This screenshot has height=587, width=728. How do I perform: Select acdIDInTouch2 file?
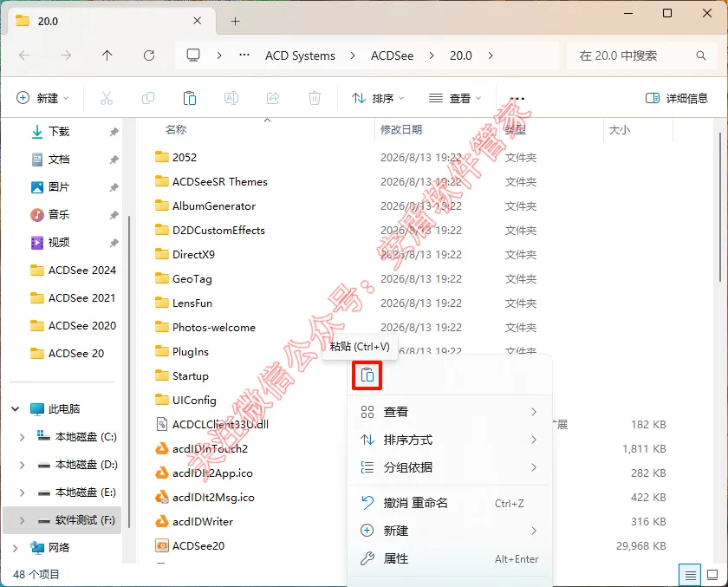[210, 448]
